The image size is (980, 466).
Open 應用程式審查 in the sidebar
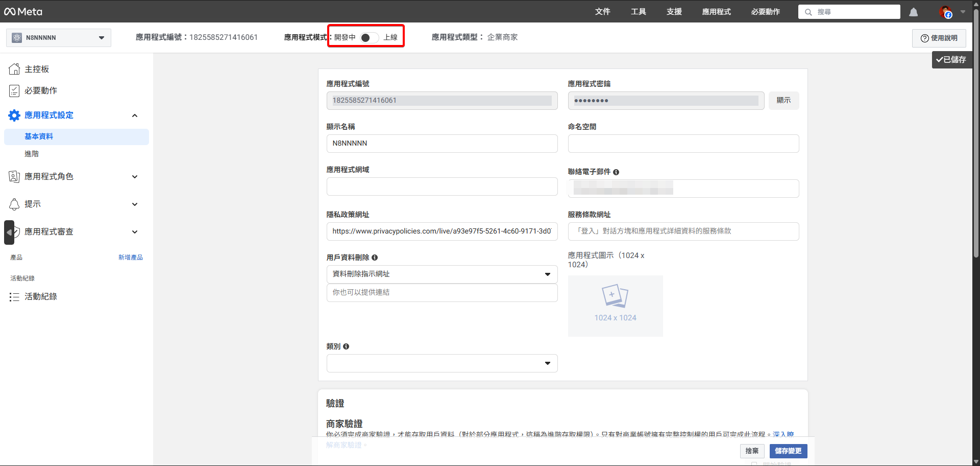[49, 231]
